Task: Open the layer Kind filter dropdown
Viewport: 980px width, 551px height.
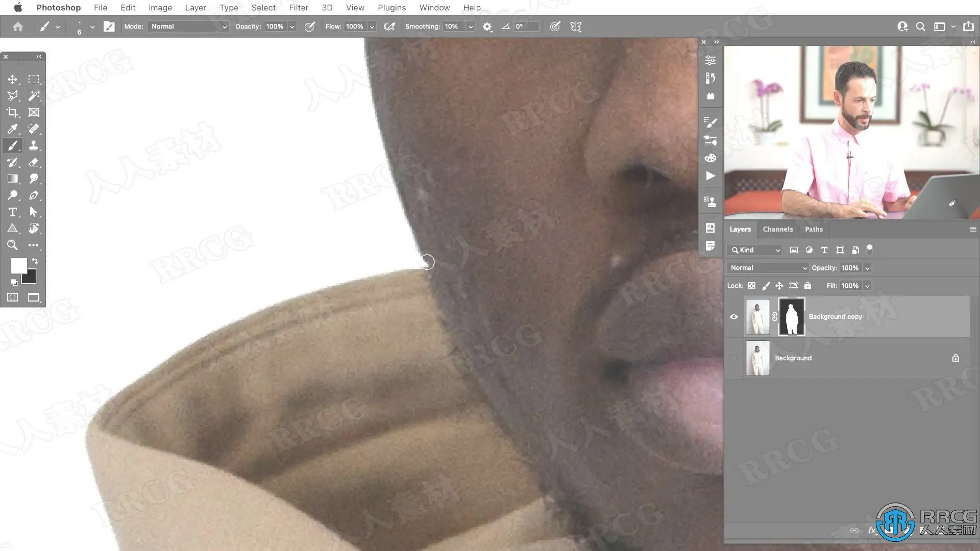Action: coord(755,250)
